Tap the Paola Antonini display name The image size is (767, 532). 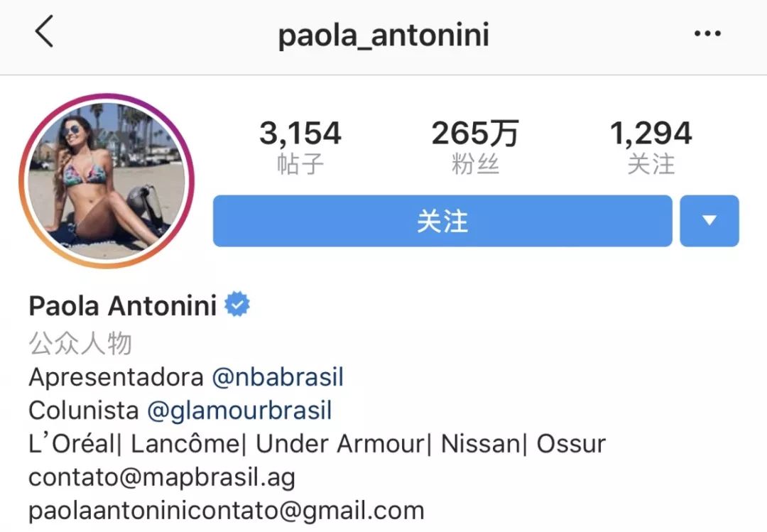coord(122,306)
